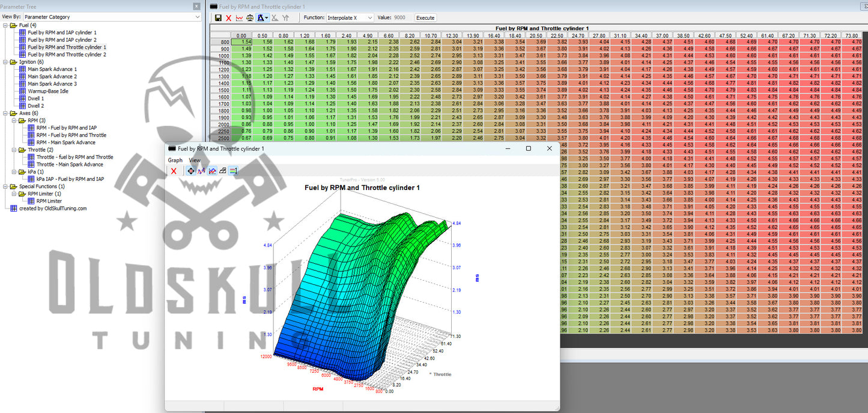Click the Execute button
The image size is (868, 413).
[425, 18]
